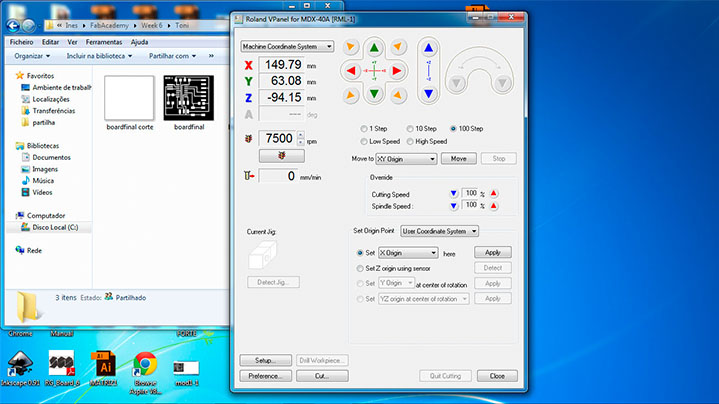
Task: Open the Machine Coordinate System dropdown
Action: click(287, 46)
